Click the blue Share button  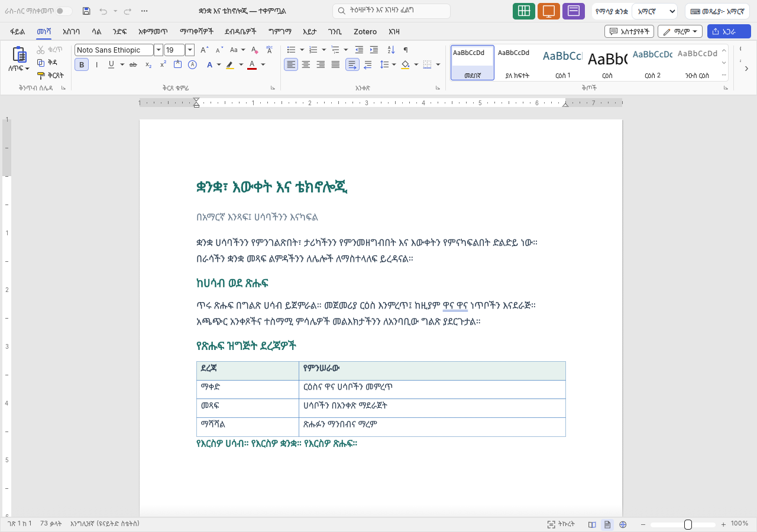tap(729, 31)
